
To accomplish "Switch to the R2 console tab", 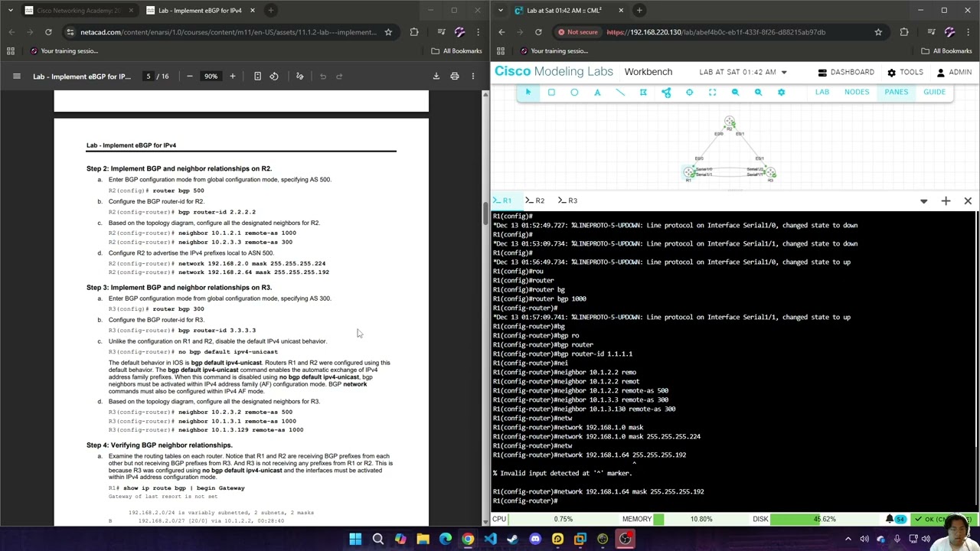I will (x=536, y=201).
